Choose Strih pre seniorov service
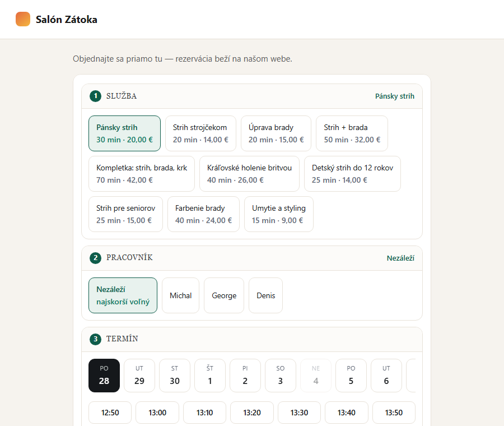This screenshot has height=426, width=504. (125, 214)
